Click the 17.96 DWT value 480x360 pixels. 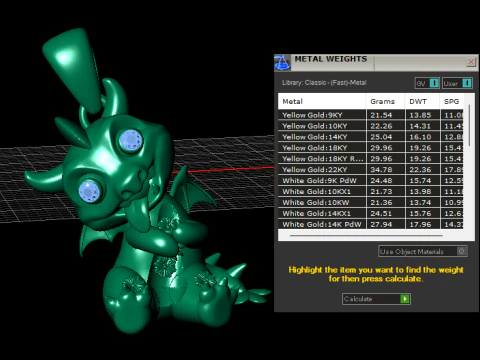coord(420,224)
